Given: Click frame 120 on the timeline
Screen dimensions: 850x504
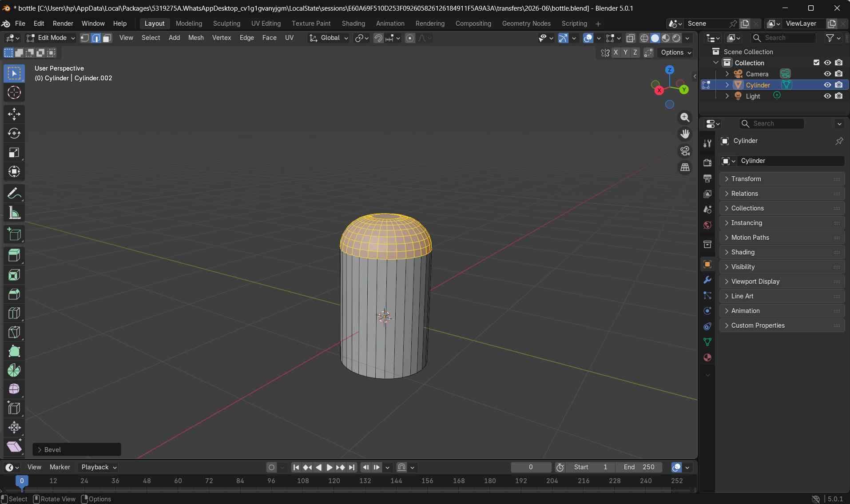Looking at the screenshot, I should pos(334,481).
